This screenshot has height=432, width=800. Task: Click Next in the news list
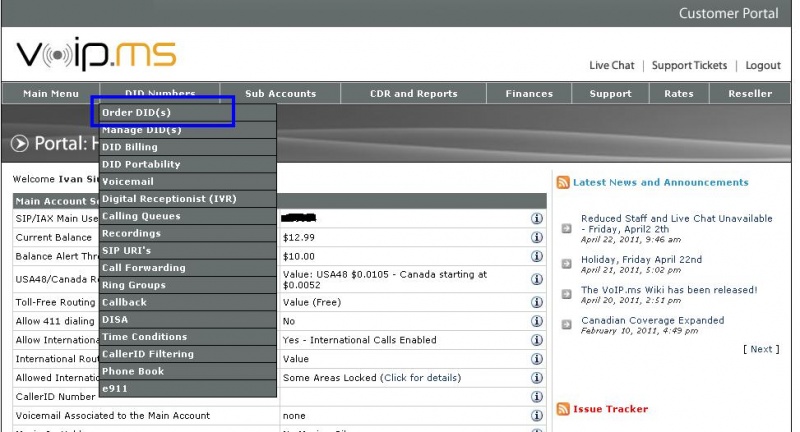point(761,349)
